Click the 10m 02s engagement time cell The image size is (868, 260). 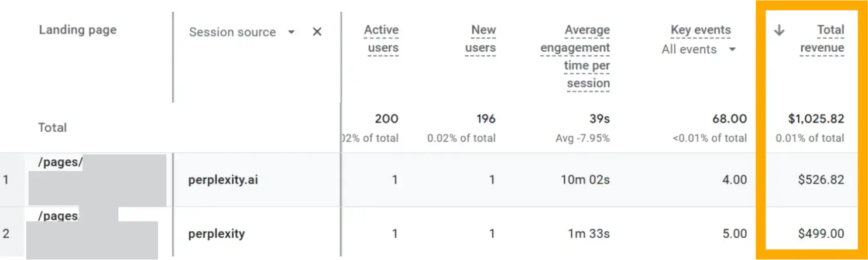click(585, 180)
